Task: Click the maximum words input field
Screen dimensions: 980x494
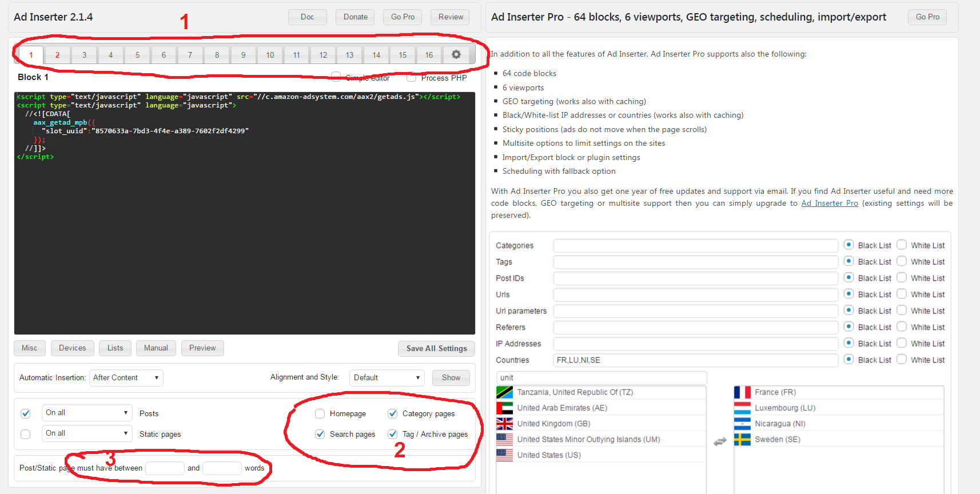Action: [x=222, y=468]
